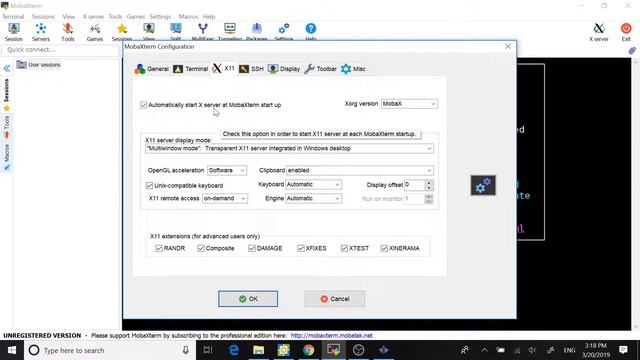
Task: Click the yellow star sidebar icon
Action: 7,108
